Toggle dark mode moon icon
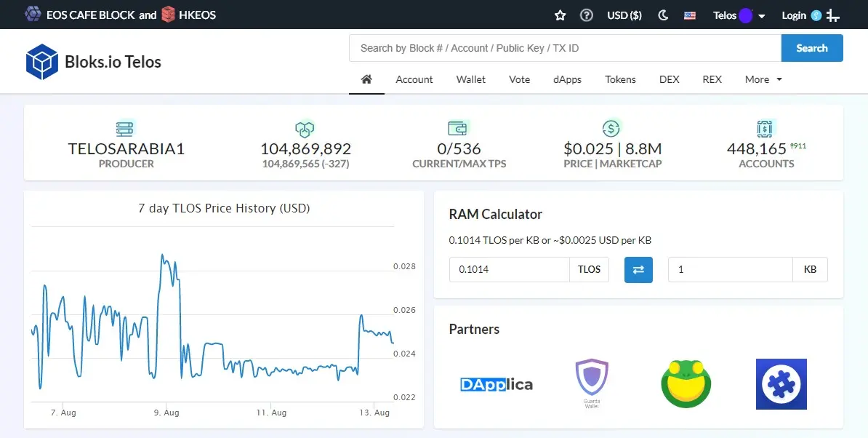Screen dimensions: 868x438 tap(663, 15)
